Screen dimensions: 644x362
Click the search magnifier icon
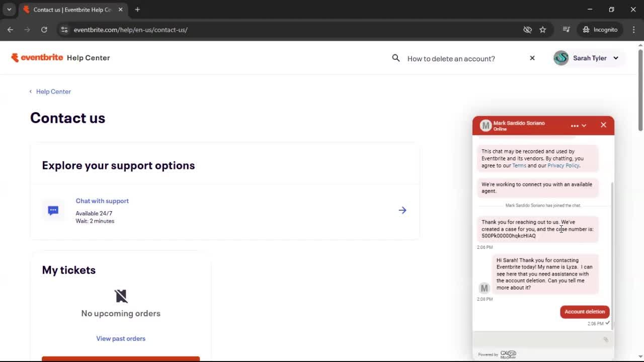point(396,58)
